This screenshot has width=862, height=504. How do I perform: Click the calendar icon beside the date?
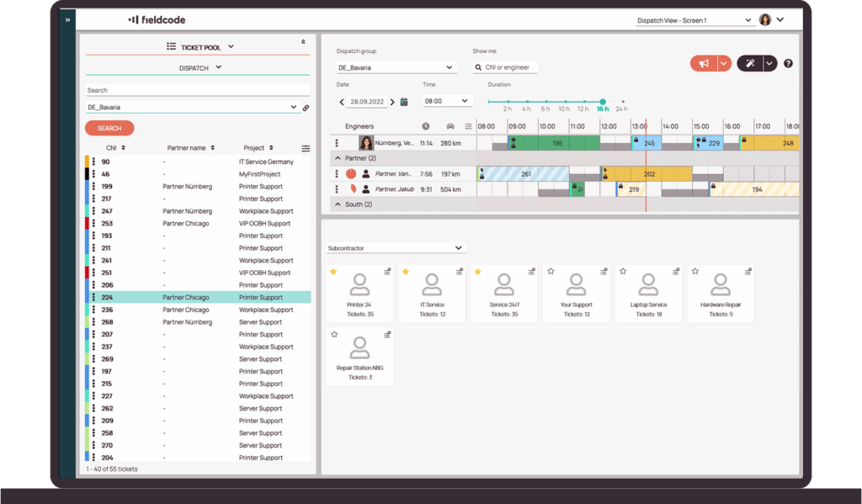(404, 102)
